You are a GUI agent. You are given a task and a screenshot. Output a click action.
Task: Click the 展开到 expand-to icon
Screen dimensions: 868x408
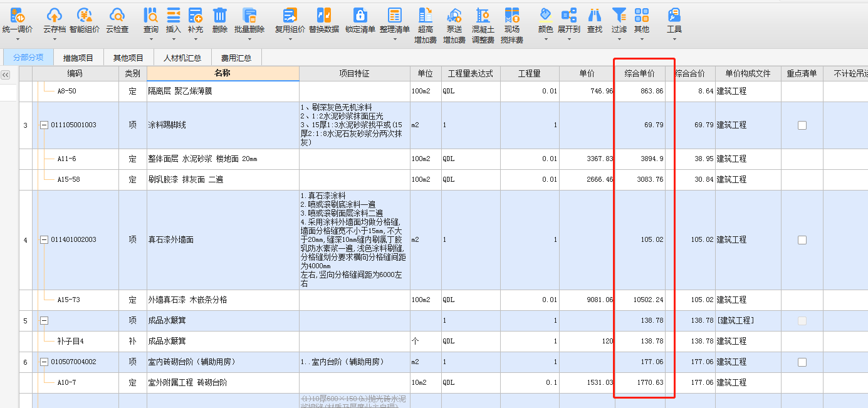569,15
